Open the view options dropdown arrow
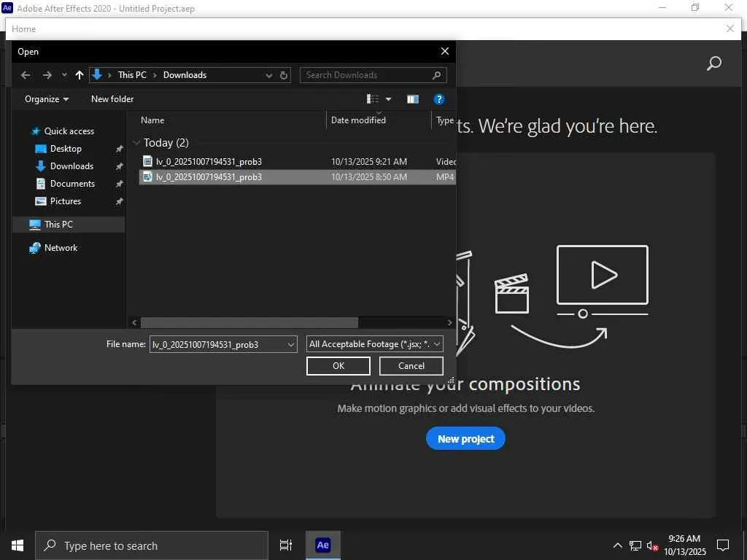The image size is (747, 560). click(x=388, y=99)
